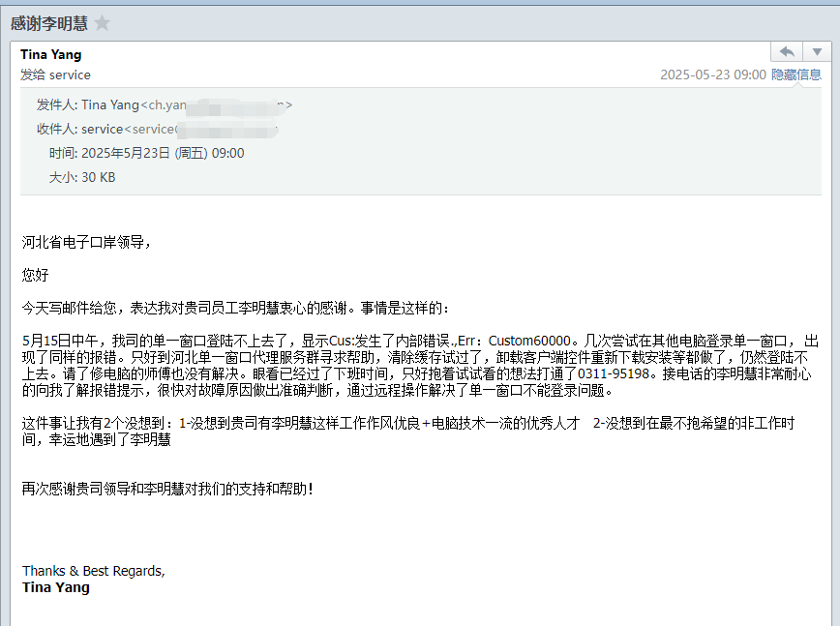Click Thanks & Best Regards signature line
840x626 pixels.
point(94,572)
